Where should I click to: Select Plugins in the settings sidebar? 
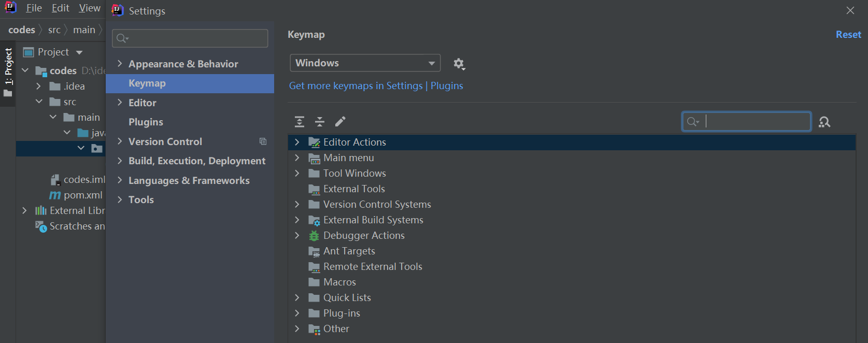coord(146,122)
